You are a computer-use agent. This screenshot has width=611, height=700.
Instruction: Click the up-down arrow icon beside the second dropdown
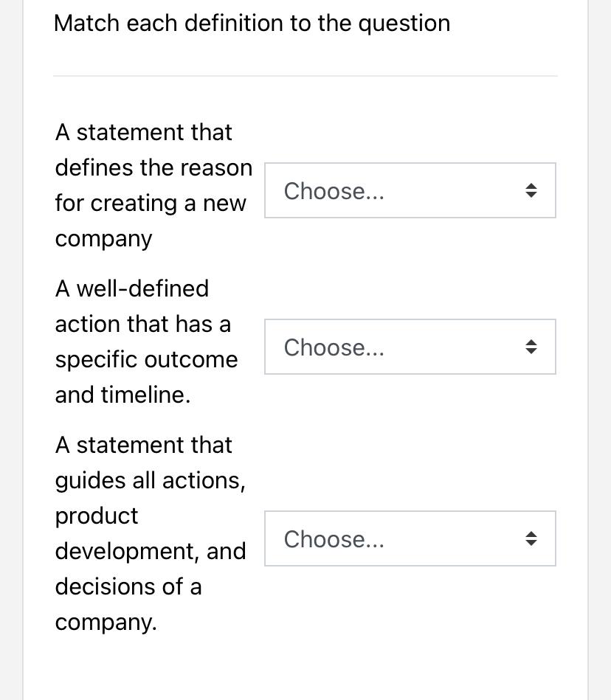point(531,347)
